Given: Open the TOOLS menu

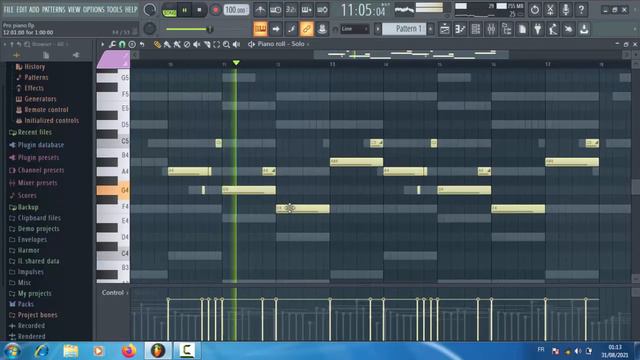Looking at the screenshot, I should point(114,9).
